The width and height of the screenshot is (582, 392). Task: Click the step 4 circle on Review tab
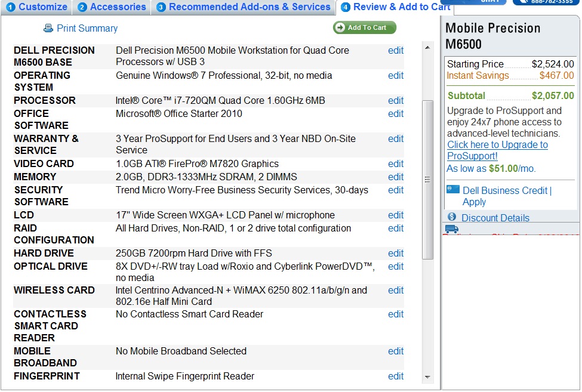(x=346, y=7)
